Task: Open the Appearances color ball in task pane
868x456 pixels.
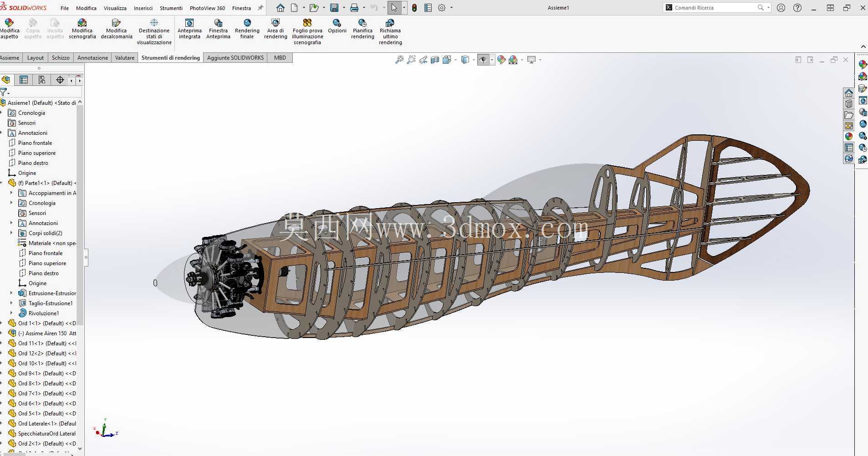Action: [x=849, y=136]
